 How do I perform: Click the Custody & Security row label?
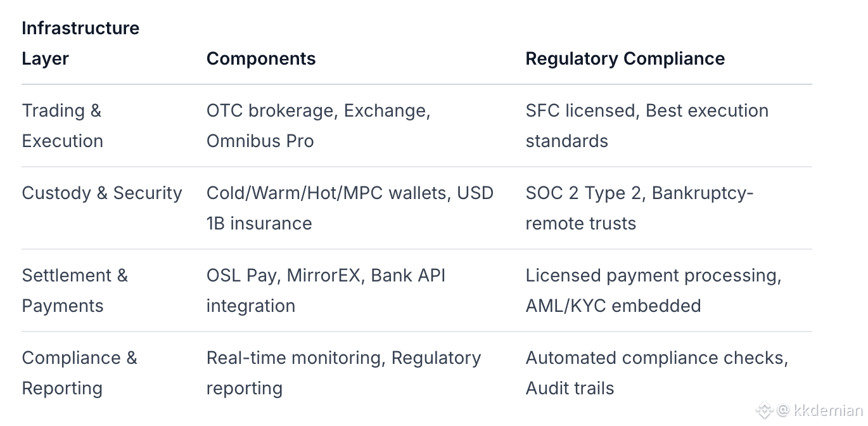coord(102,193)
